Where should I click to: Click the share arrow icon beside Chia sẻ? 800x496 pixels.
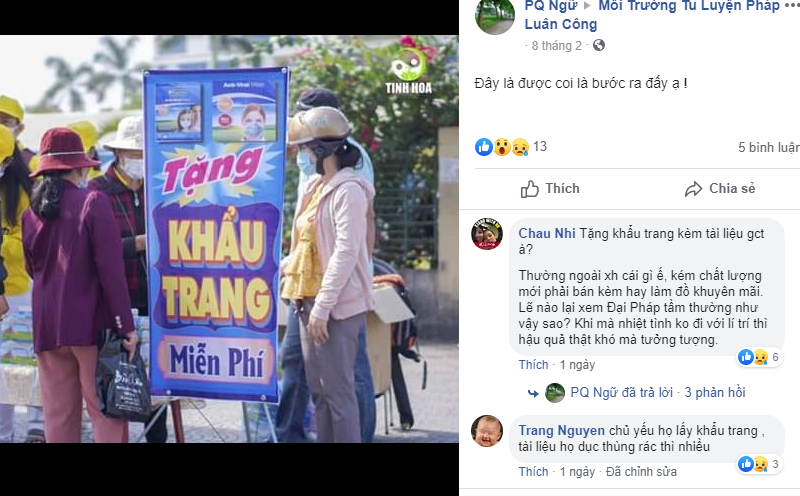(x=693, y=189)
